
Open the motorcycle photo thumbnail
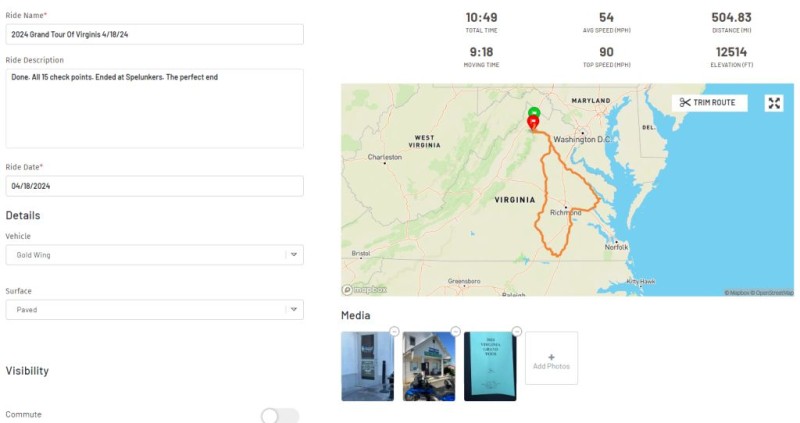point(428,368)
